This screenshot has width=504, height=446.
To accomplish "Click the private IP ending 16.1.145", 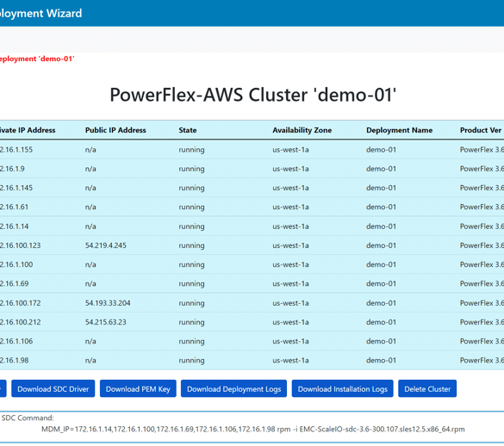I will (x=16, y=188).
